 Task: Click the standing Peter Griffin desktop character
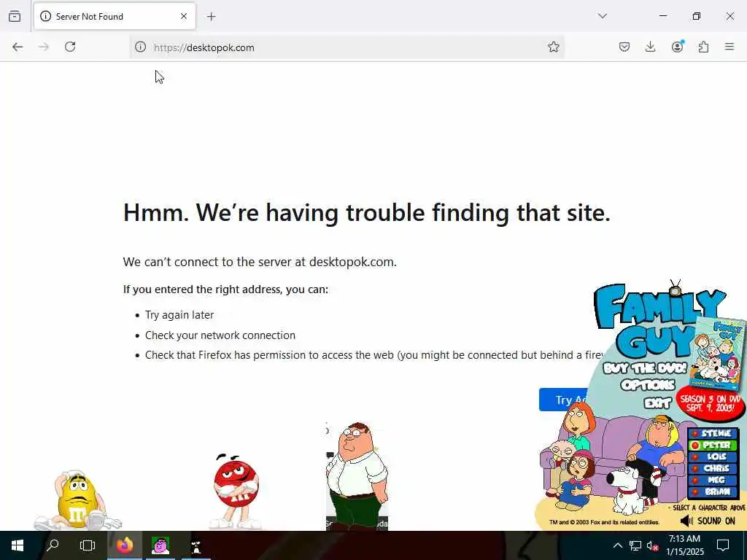(357, 475)
